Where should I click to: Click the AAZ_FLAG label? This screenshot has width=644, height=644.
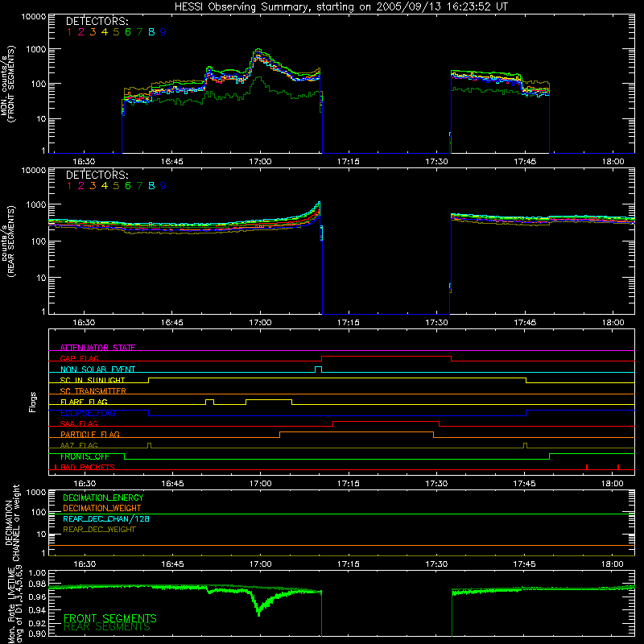click(x=79, y=445)
